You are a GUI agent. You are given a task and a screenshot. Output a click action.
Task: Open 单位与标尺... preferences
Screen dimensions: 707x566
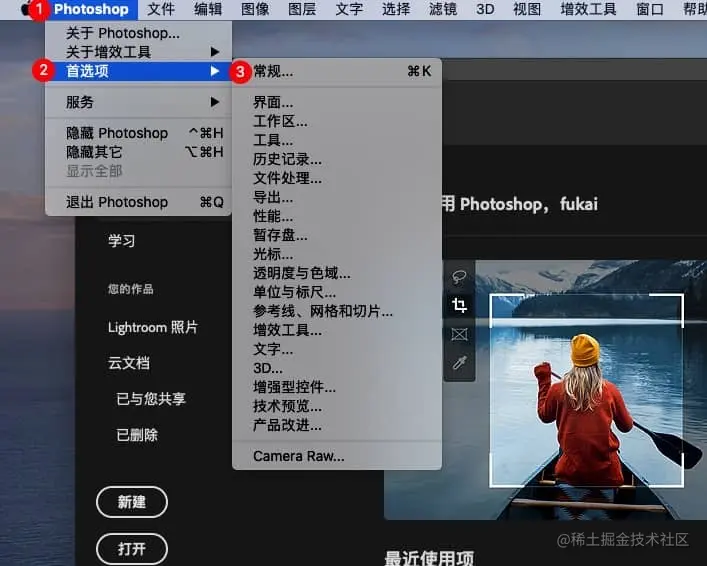(x=337, y=292)
